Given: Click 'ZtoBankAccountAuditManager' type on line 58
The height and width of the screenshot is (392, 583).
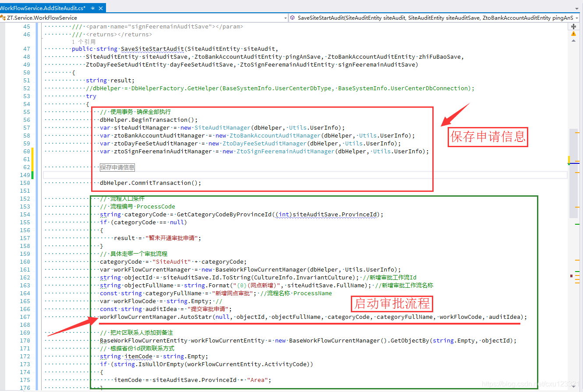Looking at the screenshot, I should (275, 135).
